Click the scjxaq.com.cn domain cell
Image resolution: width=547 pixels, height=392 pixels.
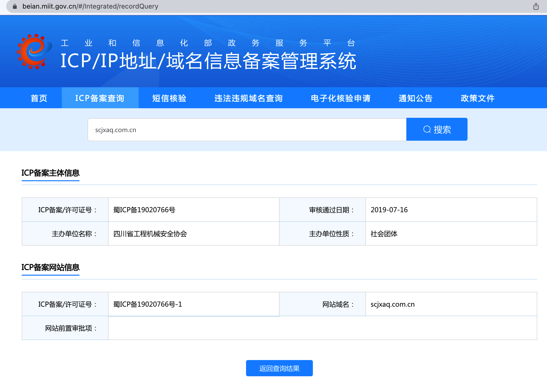[392, 304]
